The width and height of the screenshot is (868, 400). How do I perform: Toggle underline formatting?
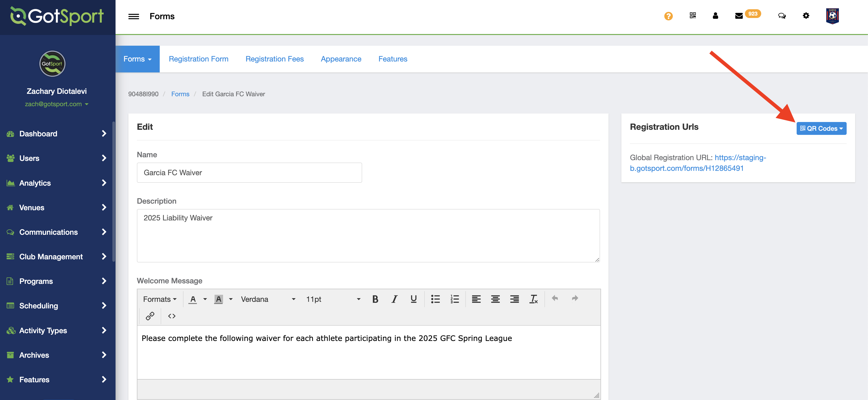click(413, 299)
